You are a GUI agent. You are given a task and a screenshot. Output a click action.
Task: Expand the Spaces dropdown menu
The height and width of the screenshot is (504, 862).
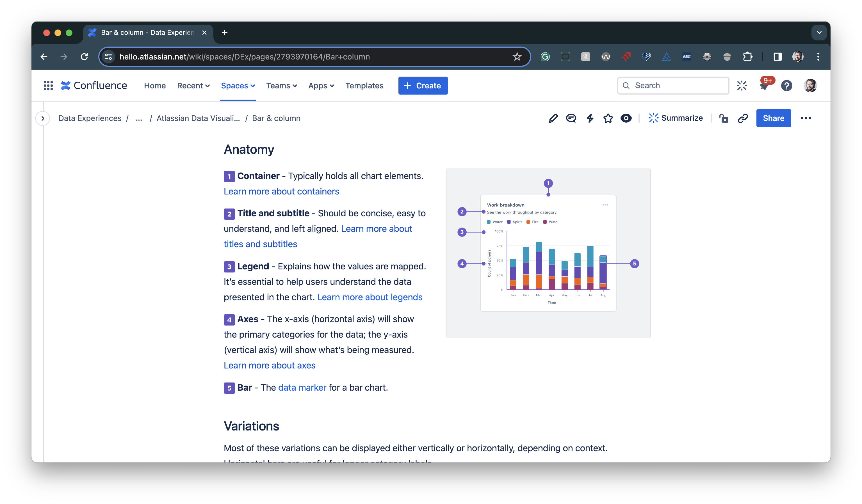coord(238,86)
